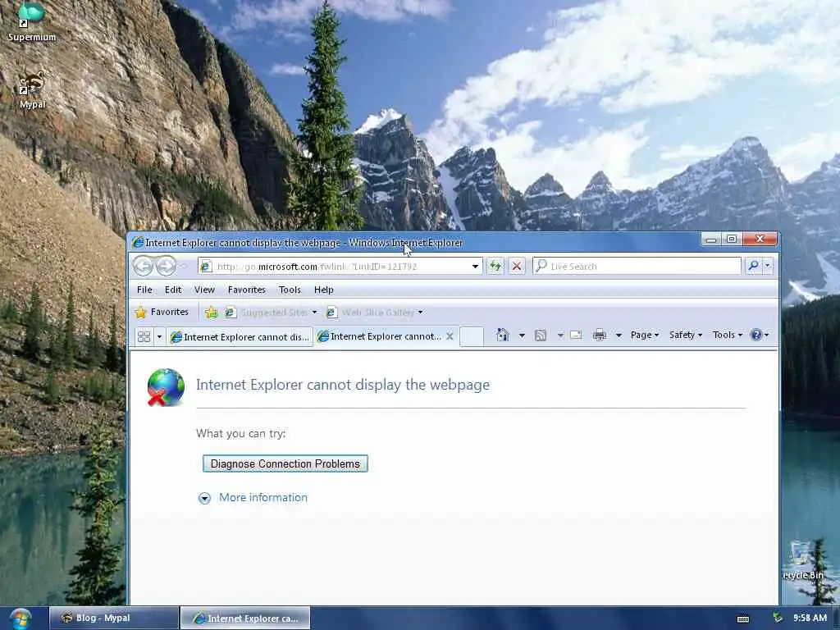Open the Help question mark icon

(756, 335)
